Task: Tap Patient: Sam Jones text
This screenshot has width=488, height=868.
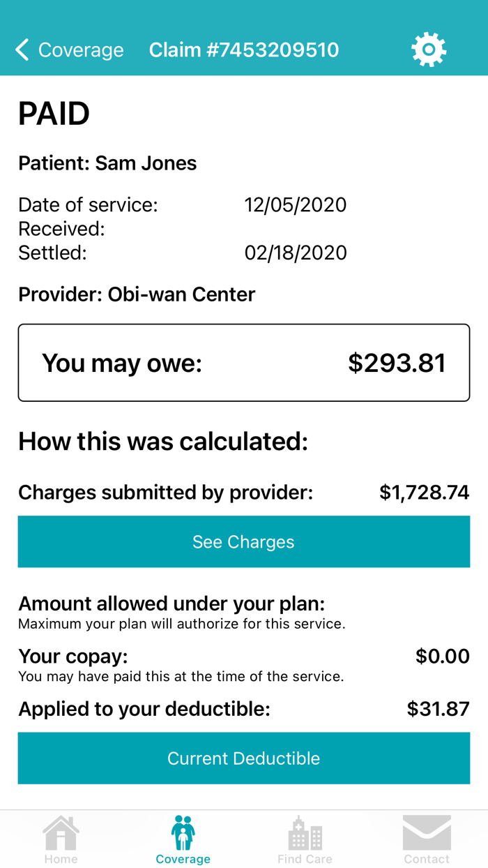Action: point(107,163)
